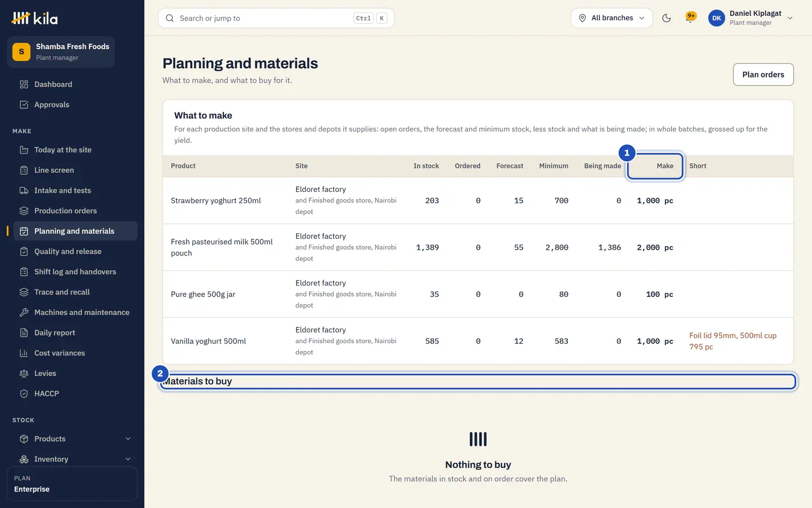The width and height of the screenshot is (812, 508).
Task: Click the Foil lid 95mm shortage note
Action: click(x=732, y=341)
